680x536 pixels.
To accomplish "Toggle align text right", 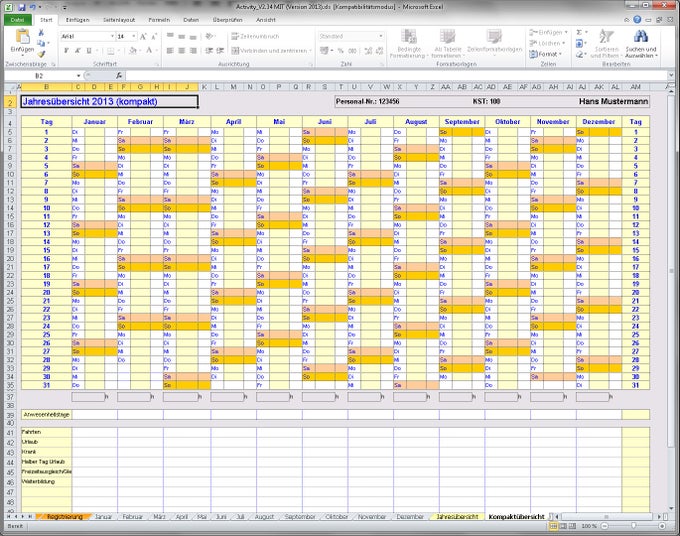I will 193,51.
